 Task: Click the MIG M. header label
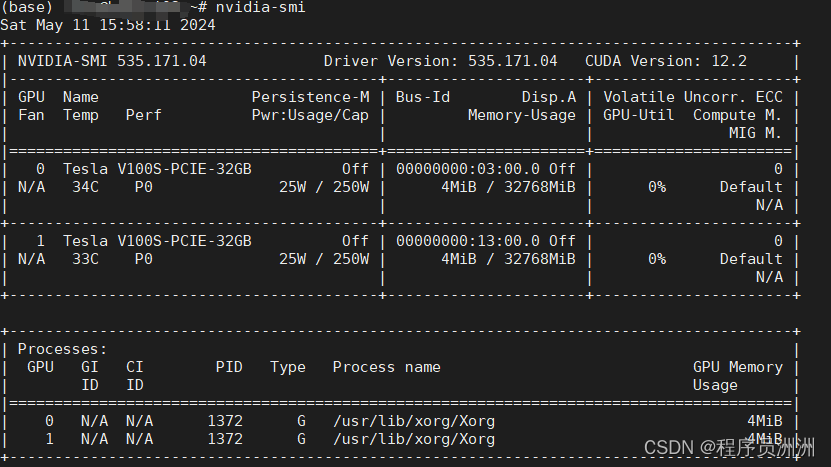(755, 133)
